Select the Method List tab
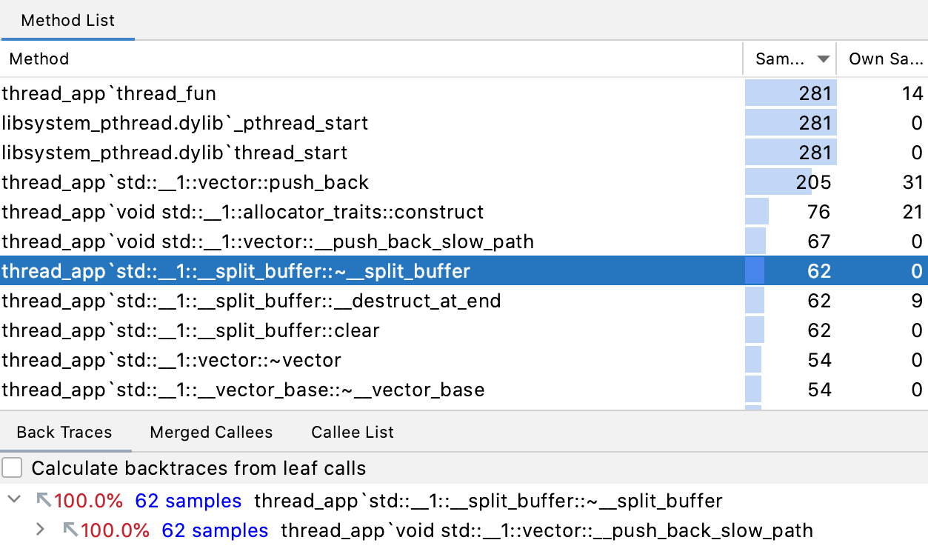 (x=67, y=20)
